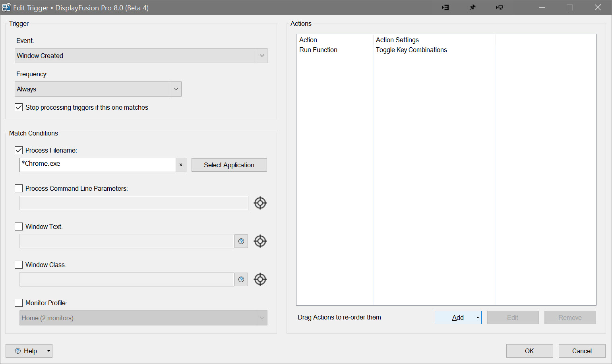
Task: Clear the Process Filename field with x
Action: (181, 165)
